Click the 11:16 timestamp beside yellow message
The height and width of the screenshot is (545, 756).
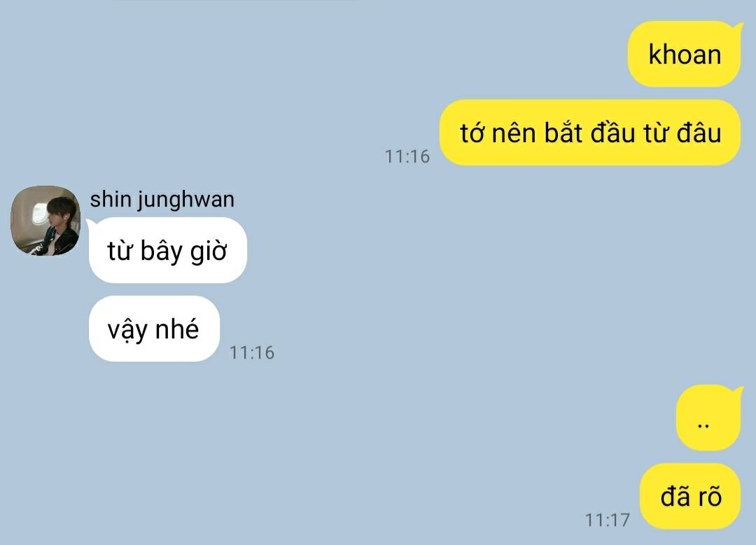coord(407,156)
